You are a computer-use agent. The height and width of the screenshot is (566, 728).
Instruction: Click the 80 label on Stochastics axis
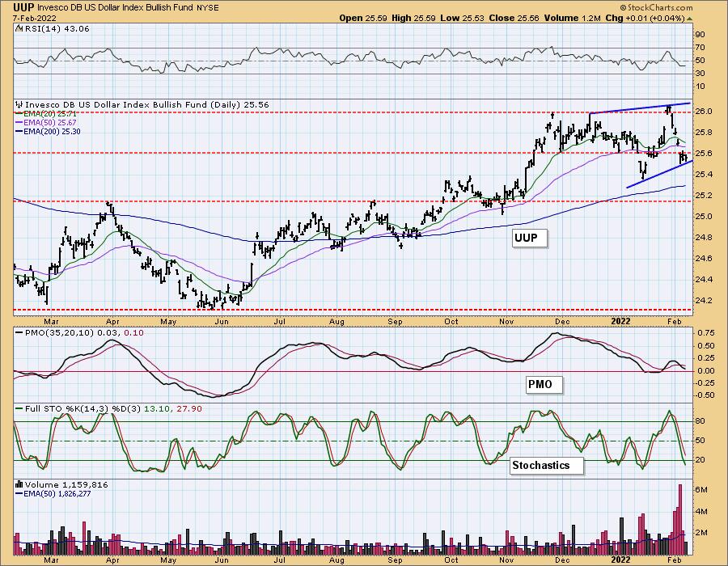click(700, 422)
